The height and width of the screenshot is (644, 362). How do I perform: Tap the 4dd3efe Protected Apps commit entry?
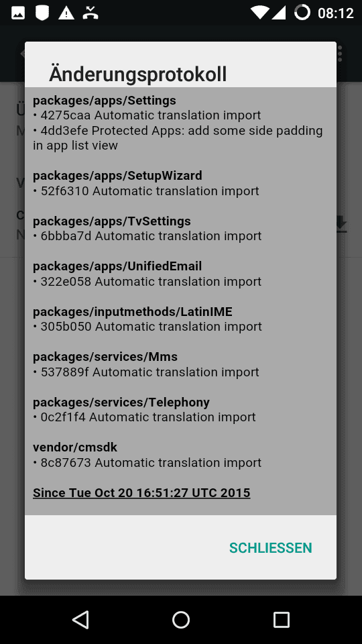[x=178, y=138]
